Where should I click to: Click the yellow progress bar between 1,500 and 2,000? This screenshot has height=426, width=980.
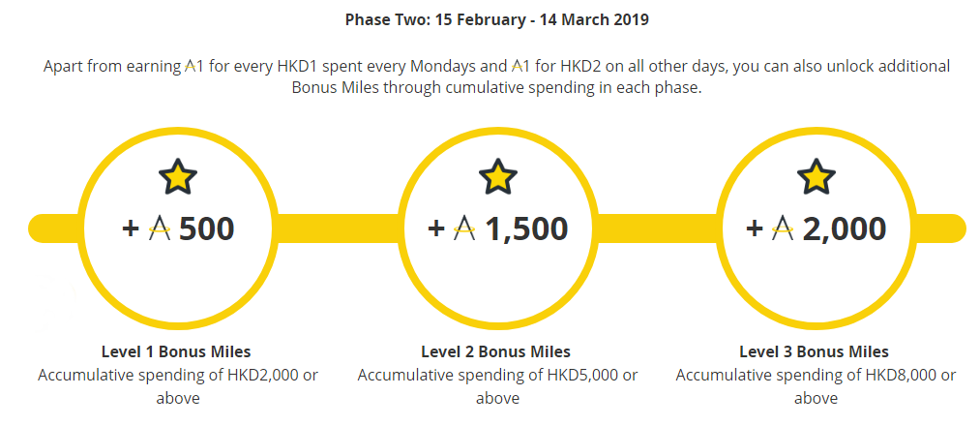pyautogui.click(x=658, y=228)
